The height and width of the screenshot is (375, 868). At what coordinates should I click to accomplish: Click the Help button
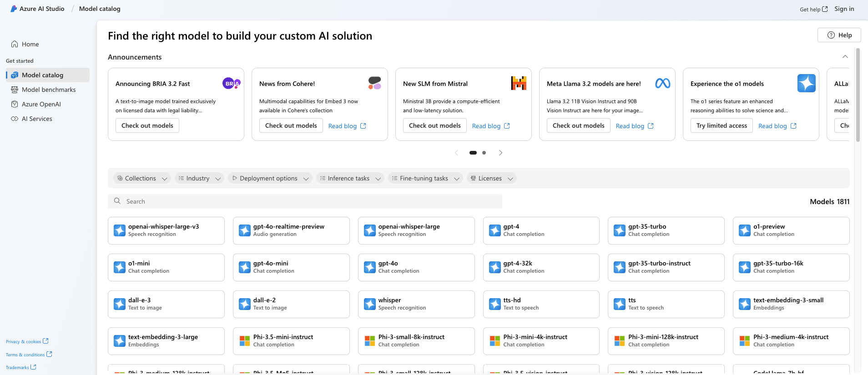pos(839,35)
